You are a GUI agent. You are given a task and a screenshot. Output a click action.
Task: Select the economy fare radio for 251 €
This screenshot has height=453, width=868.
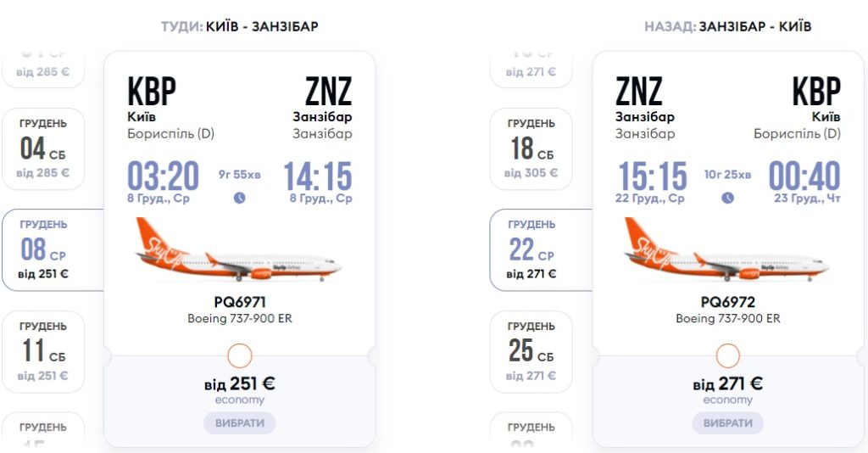click(240, 355)
